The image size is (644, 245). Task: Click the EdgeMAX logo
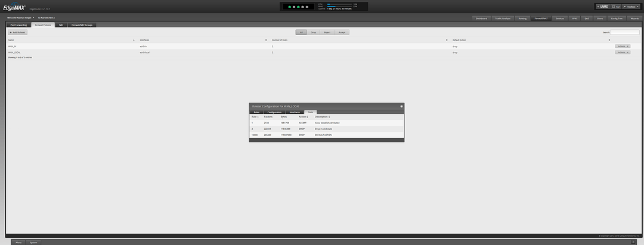click(14, 7)
